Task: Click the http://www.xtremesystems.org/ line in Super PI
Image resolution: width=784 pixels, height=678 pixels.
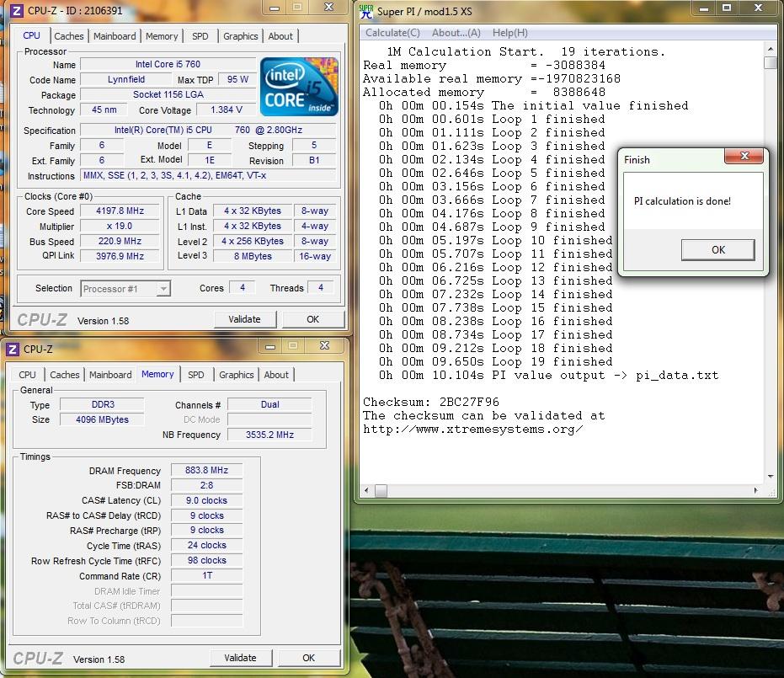Action: pyautogui.click(x=473, y=429)
